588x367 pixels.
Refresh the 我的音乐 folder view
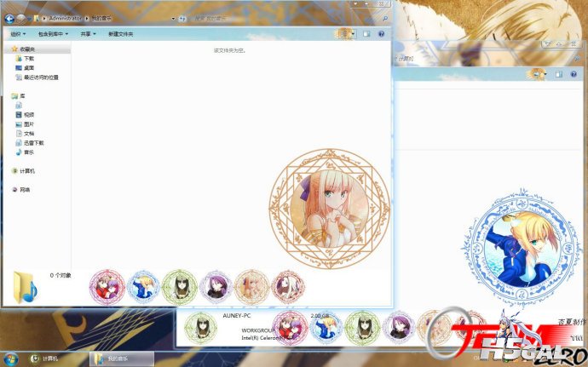click(x=182, y=19)
